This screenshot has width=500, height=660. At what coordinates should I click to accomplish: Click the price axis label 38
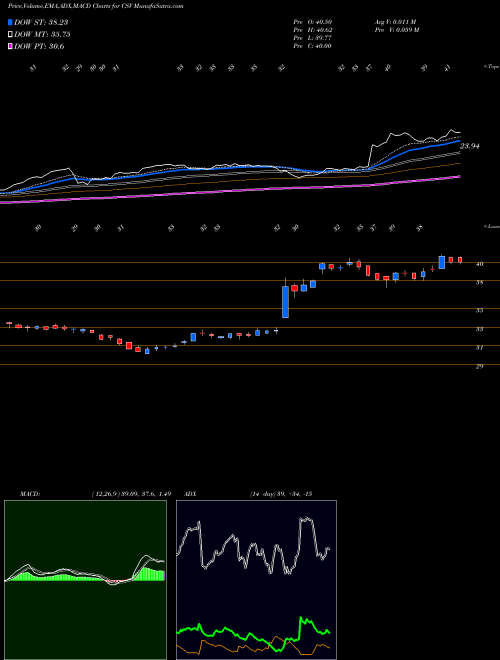click(479, 282)
